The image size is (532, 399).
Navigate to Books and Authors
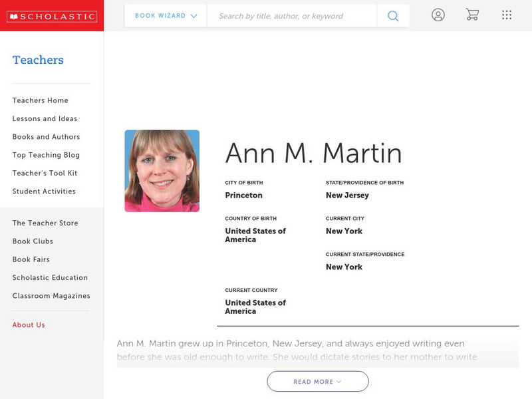click(x=46, y=137)
